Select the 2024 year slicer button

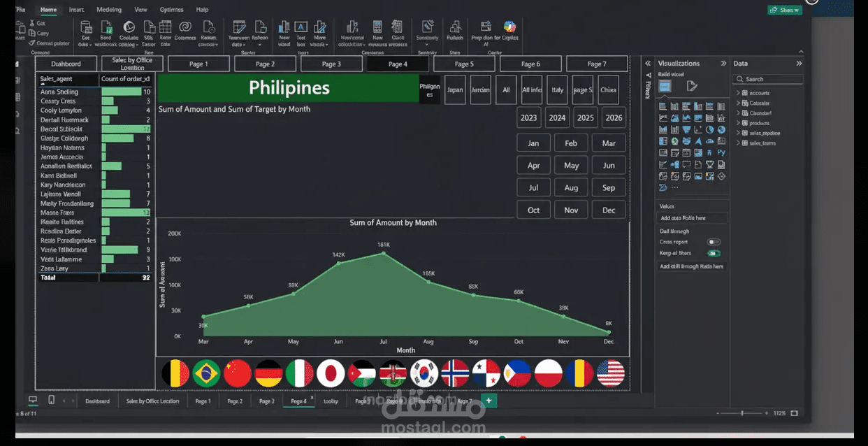tap(557, 117)
